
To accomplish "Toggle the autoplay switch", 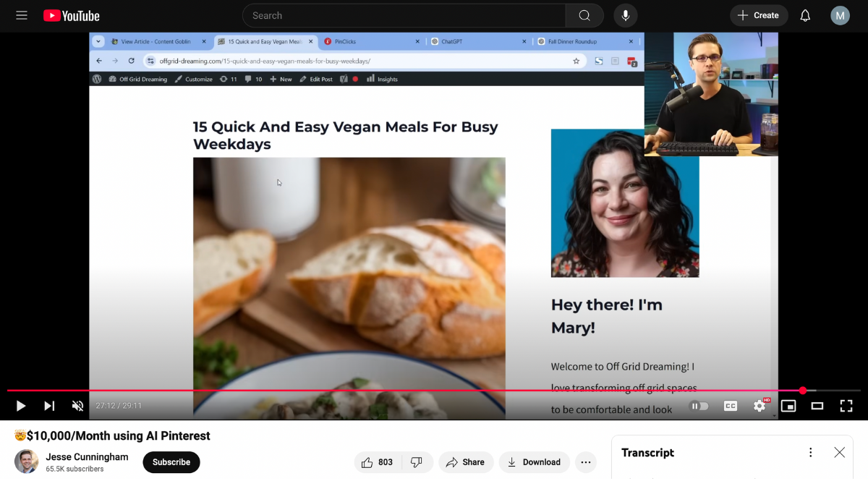I will (x=699, y=406).
